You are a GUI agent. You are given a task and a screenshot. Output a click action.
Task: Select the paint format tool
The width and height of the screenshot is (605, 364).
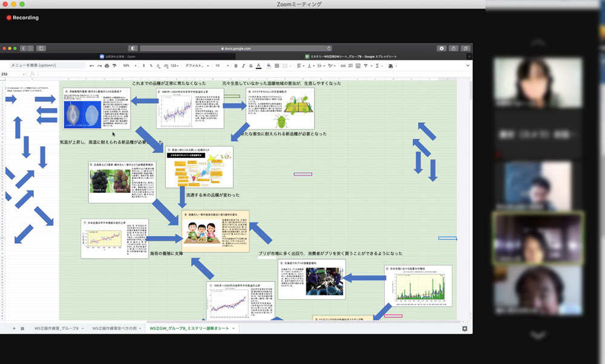pos(114,65)
